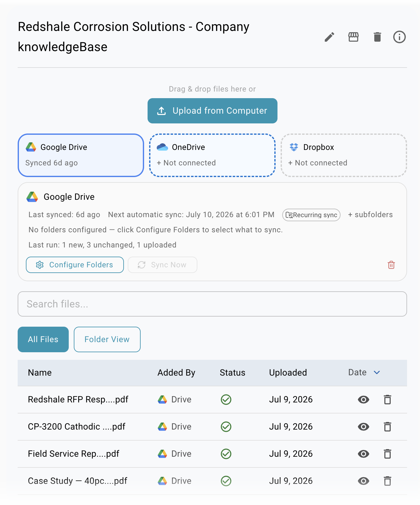Open file Case Study — 40pc....pdf
The height and width of the screenshot is (505, 420).
pyautogui.click(x=77, y=481)
